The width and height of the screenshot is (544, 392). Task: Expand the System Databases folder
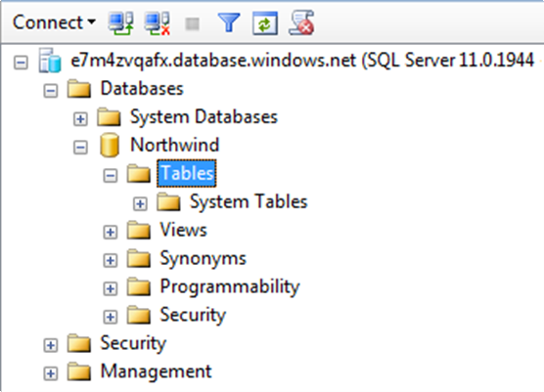tap(80, 119)
